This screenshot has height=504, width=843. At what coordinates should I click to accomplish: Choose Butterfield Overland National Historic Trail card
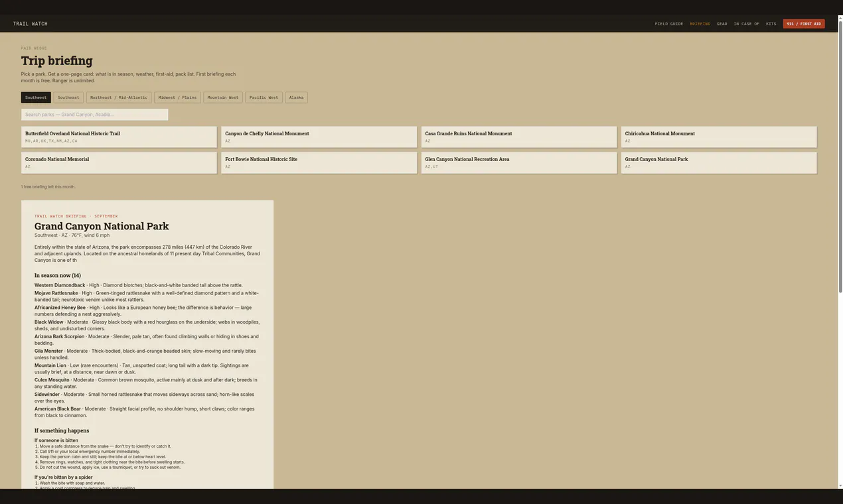tap(119, 137)
